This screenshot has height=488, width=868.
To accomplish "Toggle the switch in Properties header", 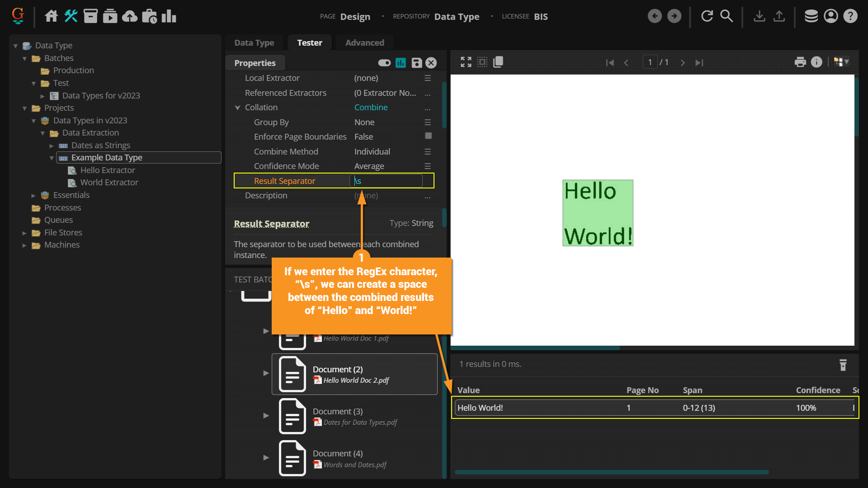I will pos(384,63).
